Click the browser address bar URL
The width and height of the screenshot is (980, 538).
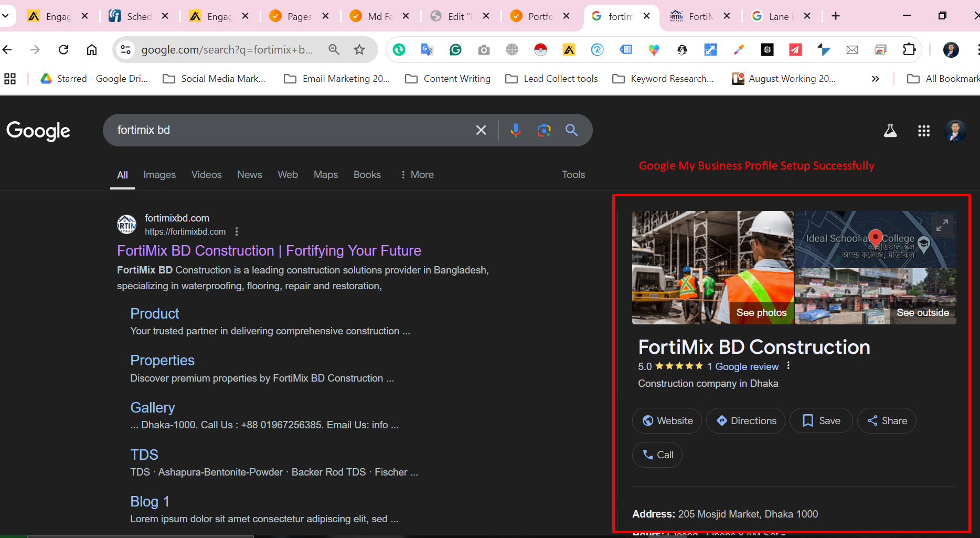[x=227, y=50]
